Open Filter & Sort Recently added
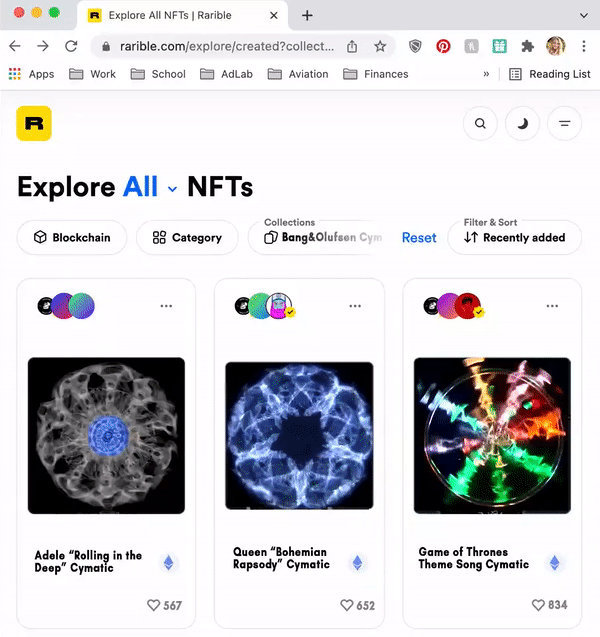 coord(514,237)
